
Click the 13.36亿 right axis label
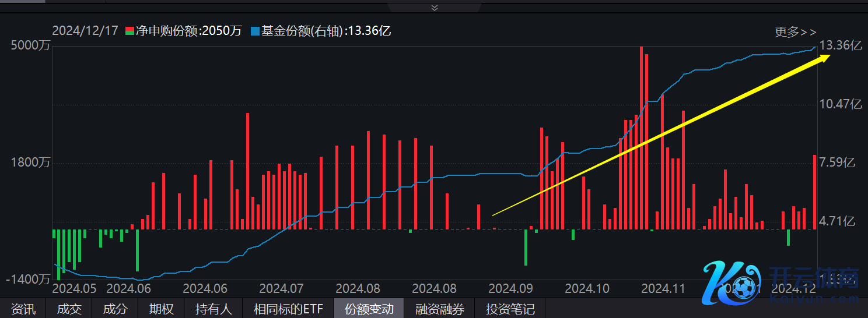coord(840,45)
